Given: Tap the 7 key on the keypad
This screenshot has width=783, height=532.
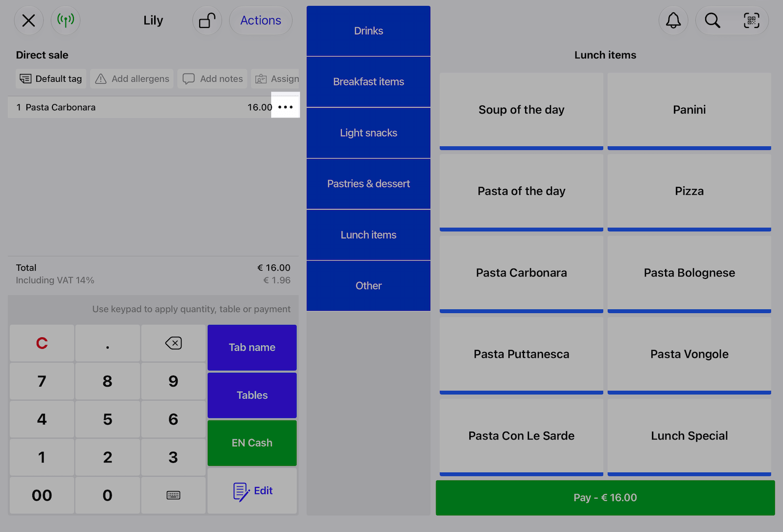Looking at the screenshot, I should (x=42, y=381).
